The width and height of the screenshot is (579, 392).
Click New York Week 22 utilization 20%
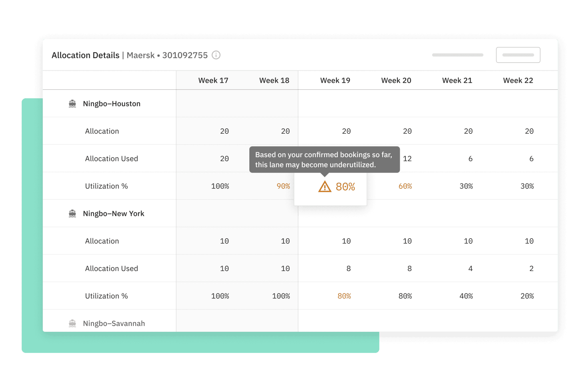click(527, 296)
